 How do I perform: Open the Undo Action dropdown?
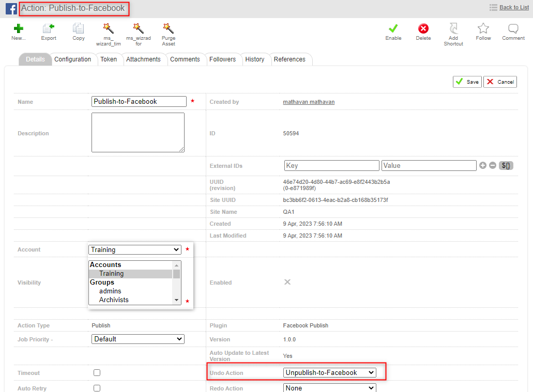pyautogui.click(x=329, y=373)
